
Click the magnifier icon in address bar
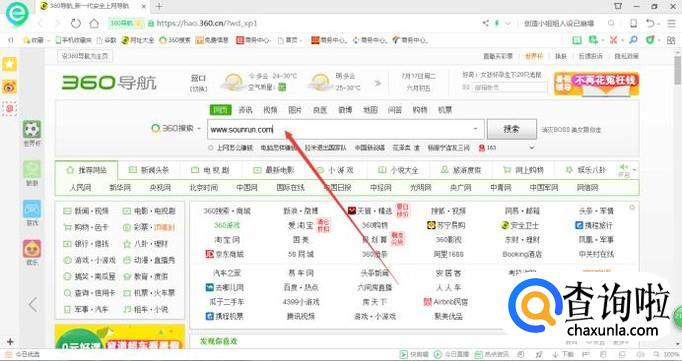pos(611,23)
